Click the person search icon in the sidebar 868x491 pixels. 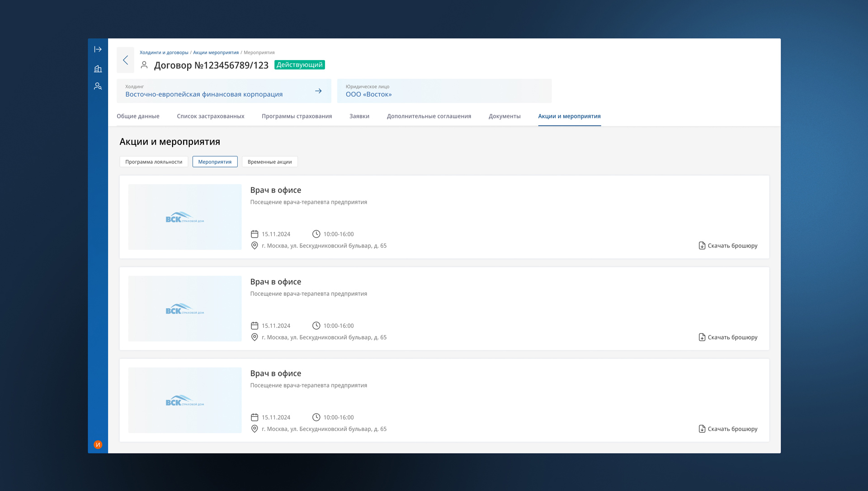[98, 86]
